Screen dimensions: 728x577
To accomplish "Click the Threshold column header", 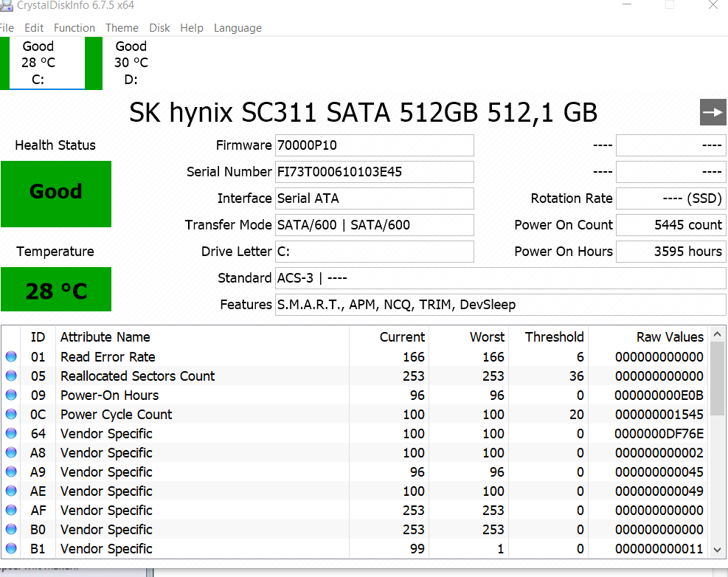I will point(548,336).
